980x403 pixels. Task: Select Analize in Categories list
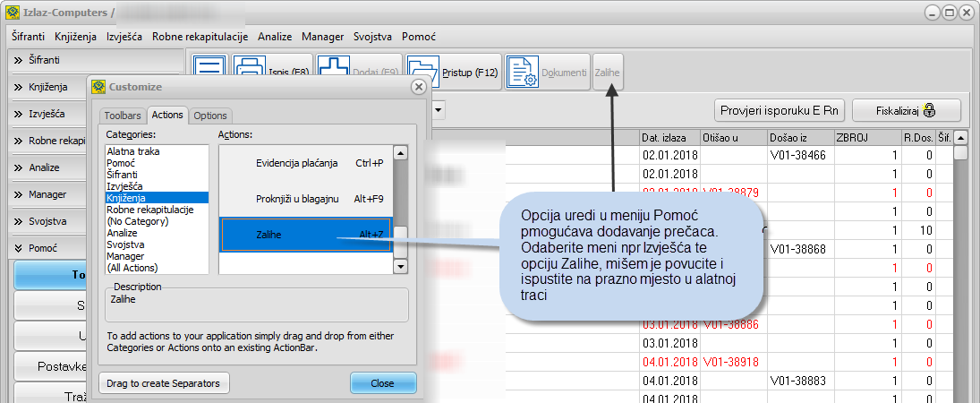click(123, 232)
